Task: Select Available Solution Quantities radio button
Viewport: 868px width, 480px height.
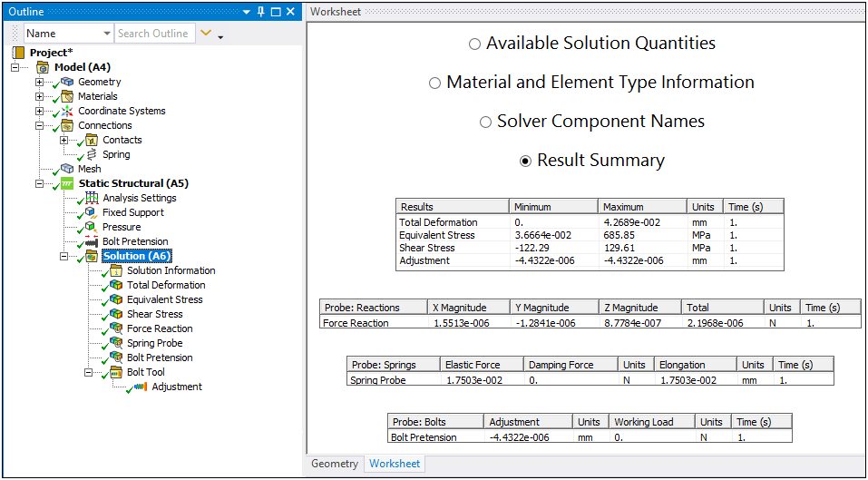Action: (x=474, y=44)
